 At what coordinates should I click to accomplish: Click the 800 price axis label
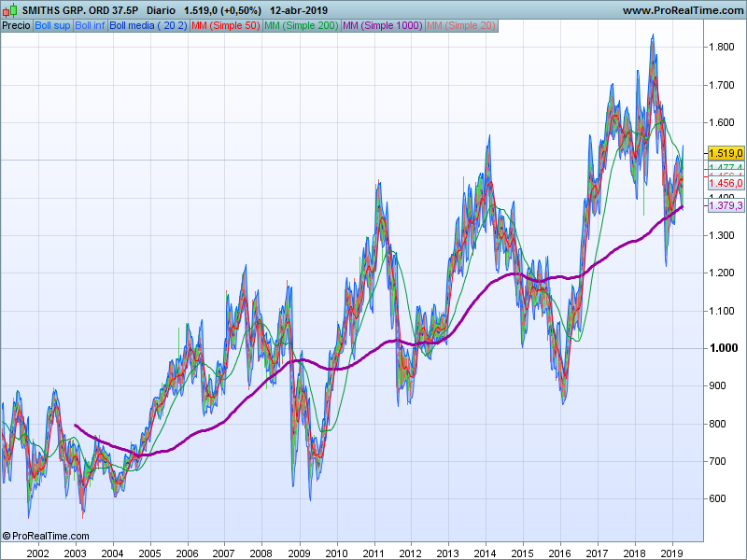[x=717, y=424]
